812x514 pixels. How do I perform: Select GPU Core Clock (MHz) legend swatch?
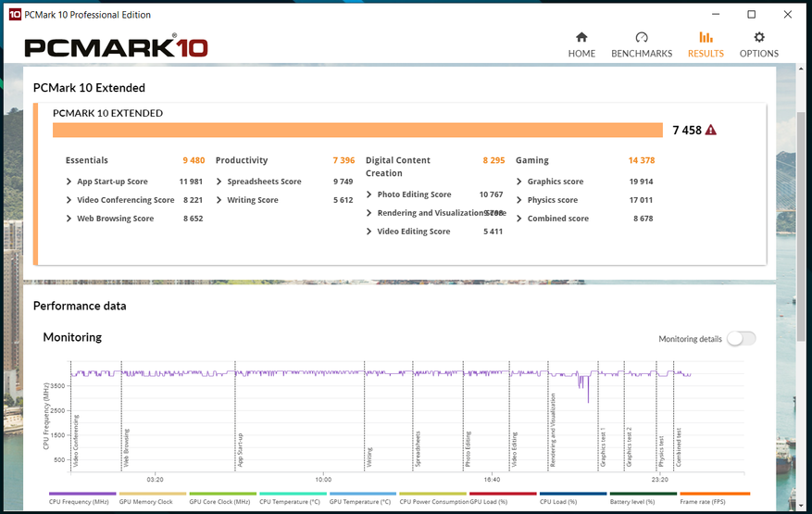(x=223, y=494)
